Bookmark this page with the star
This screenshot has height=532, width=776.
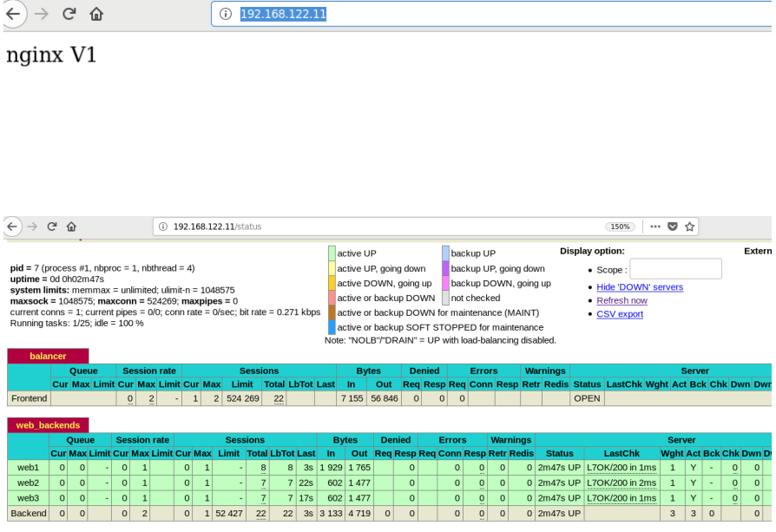click(x=689, y=227)
